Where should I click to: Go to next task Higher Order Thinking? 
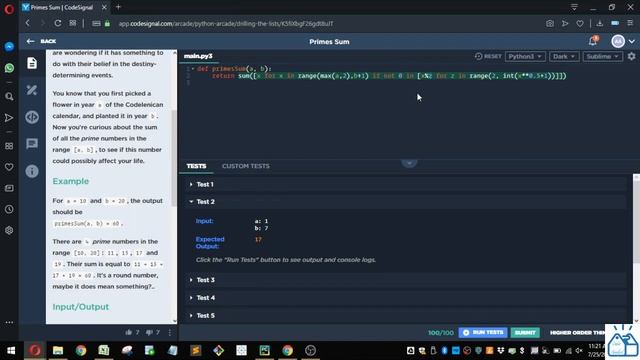577,333
